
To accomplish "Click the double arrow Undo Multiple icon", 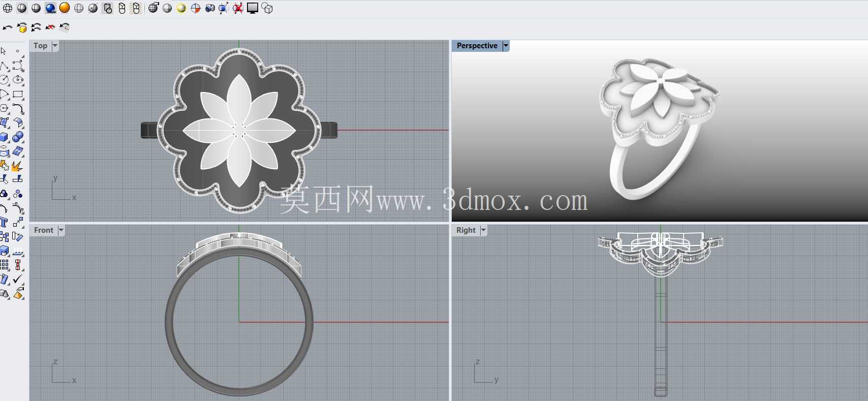I will coord(36,27).
